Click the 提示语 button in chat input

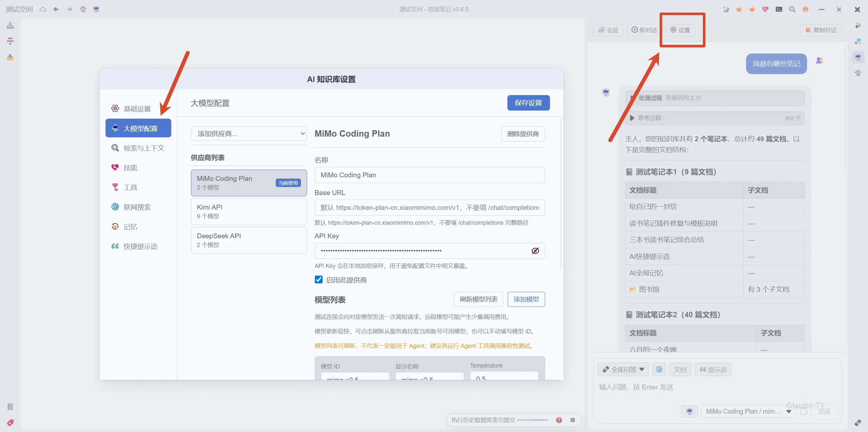coord(713,369)
